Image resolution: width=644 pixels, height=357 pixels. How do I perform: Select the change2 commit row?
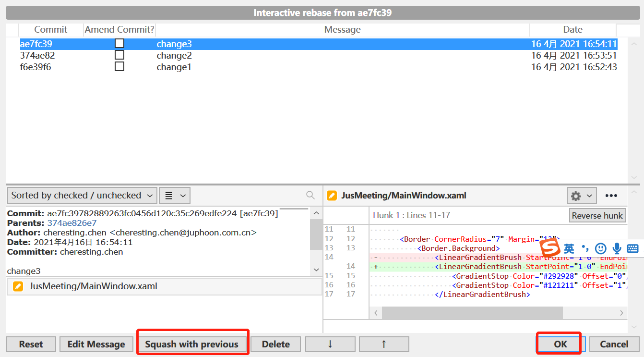tap(174, 55)
